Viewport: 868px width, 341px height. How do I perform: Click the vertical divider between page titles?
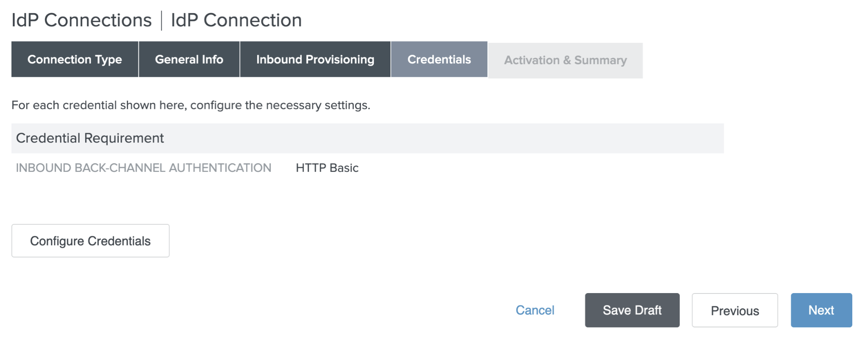coord(162,21)
